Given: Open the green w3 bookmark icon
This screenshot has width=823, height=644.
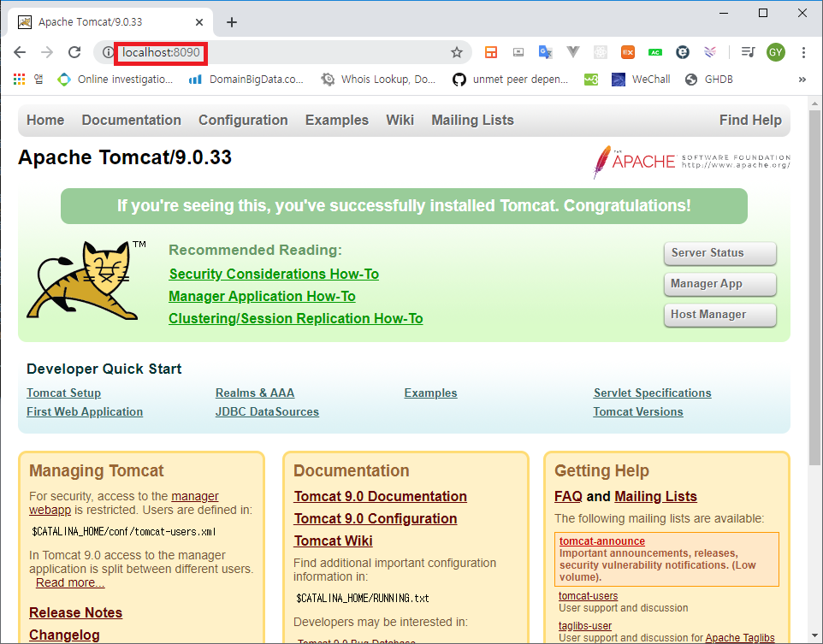Looking at the screenshot, I should [591, 80].
